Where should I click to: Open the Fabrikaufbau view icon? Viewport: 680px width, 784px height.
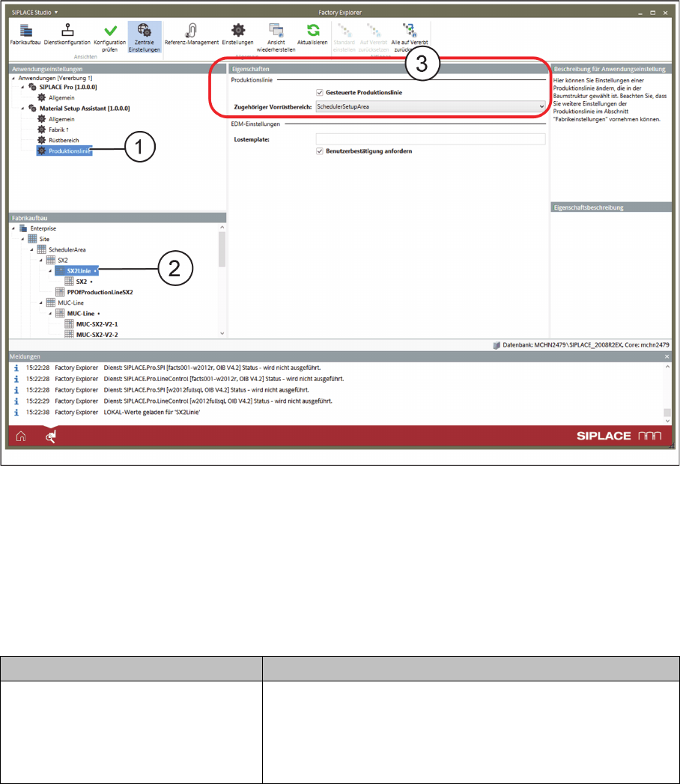click(x=25, y=31)
